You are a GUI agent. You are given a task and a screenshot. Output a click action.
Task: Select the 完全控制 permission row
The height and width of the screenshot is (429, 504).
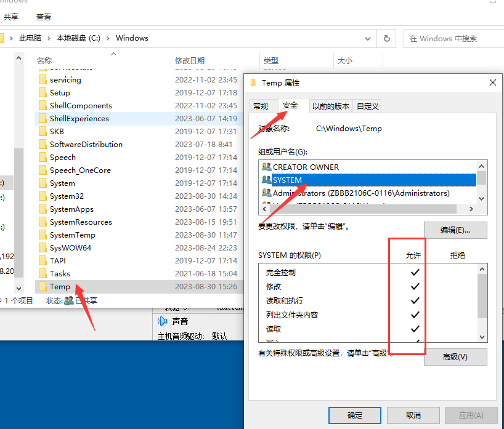pyautogui.click(x=368, y=272)
